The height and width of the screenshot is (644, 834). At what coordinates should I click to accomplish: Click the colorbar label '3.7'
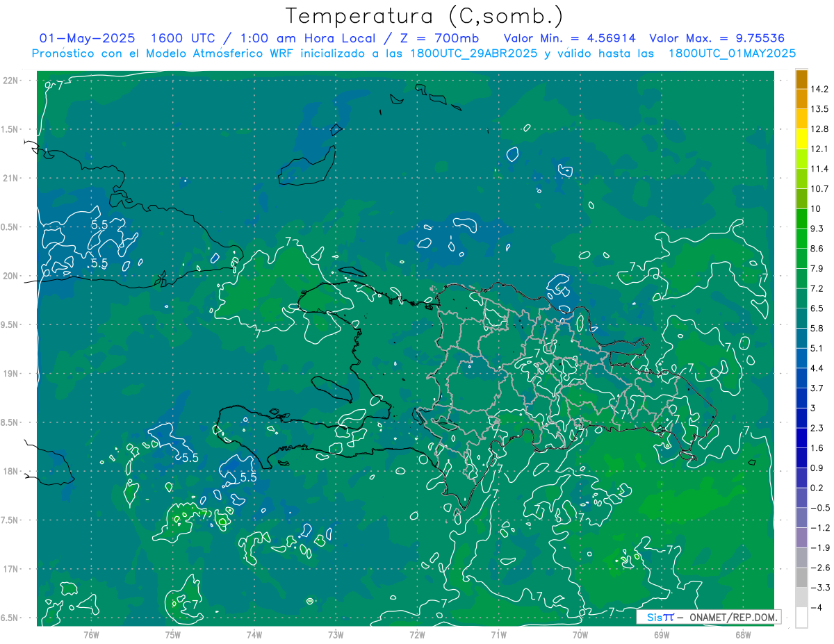click(817, 388)
